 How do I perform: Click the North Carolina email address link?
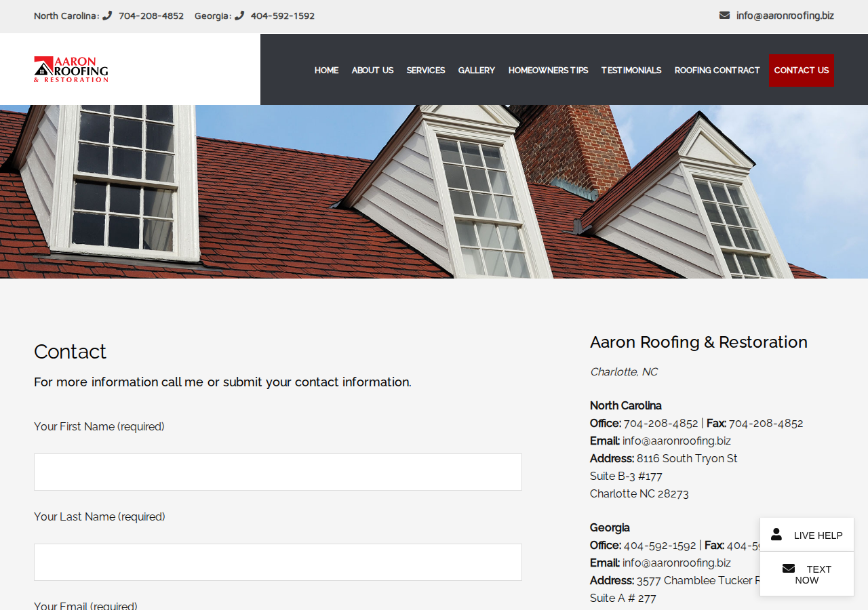click(x=677, y=441)
